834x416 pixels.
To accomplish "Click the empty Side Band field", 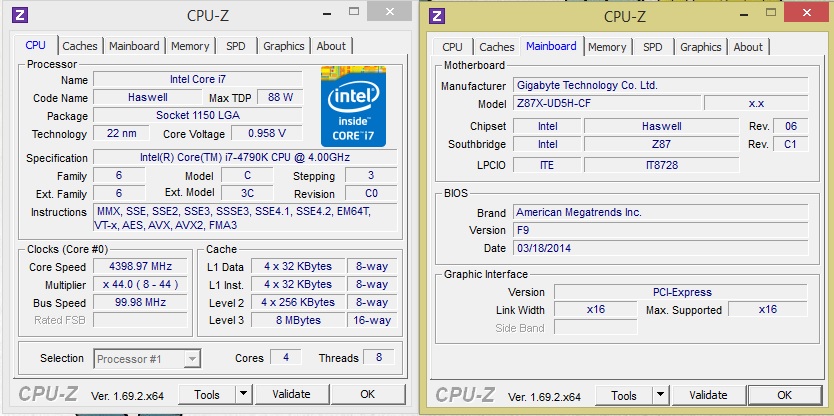I will coord(596,328).
